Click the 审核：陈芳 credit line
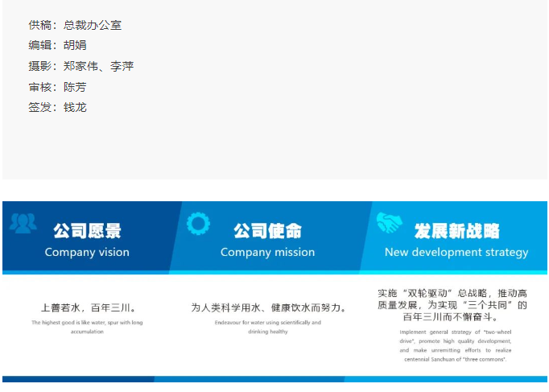 pos(57,87)
